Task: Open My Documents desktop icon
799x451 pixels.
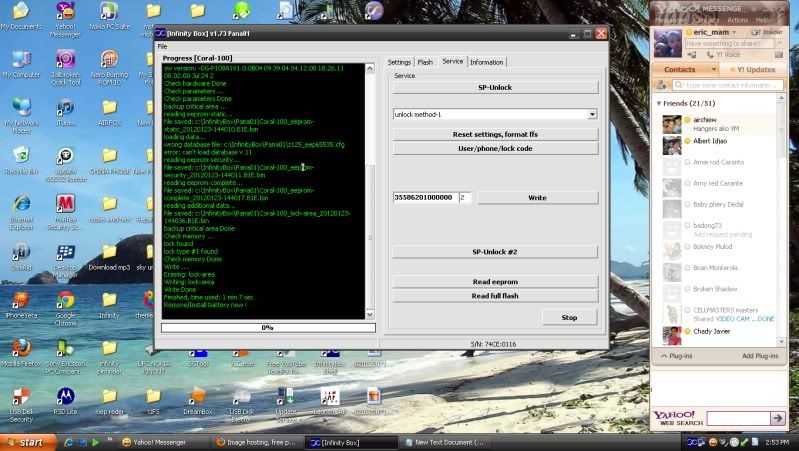Action: click(21, 15)
